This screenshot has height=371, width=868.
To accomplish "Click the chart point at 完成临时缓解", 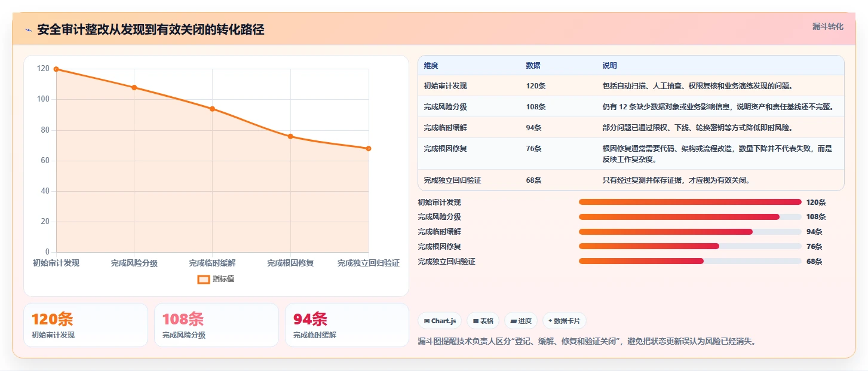I will point(212,109).
